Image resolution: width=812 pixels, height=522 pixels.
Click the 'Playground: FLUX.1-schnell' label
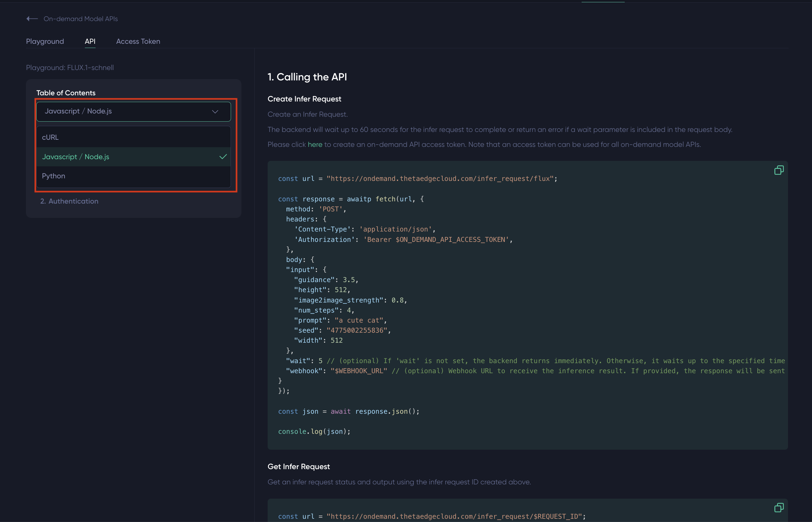70,67
